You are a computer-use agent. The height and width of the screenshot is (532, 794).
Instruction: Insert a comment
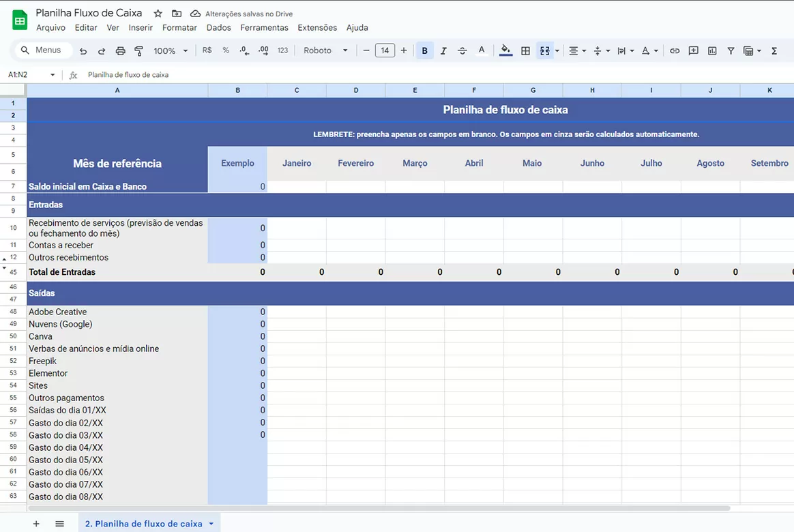tap(693, 50)
